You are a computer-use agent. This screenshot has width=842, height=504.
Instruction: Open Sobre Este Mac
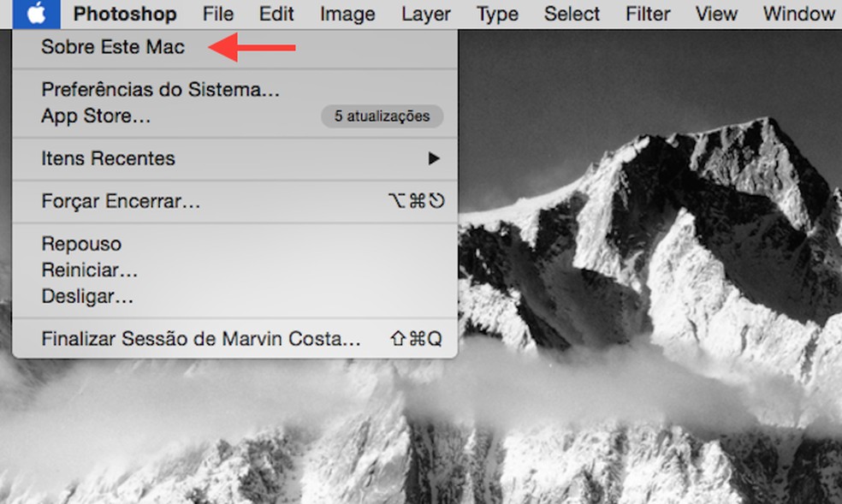[111, 47]
